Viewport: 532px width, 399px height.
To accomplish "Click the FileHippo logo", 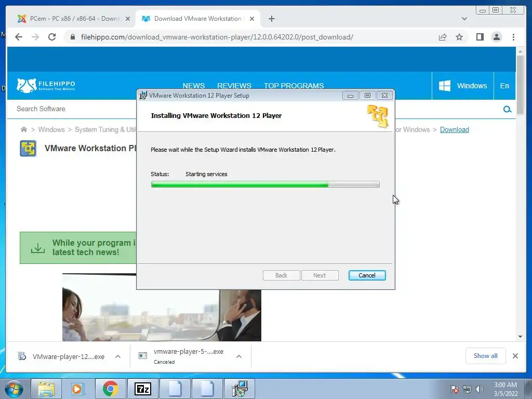I will point(46,86).
